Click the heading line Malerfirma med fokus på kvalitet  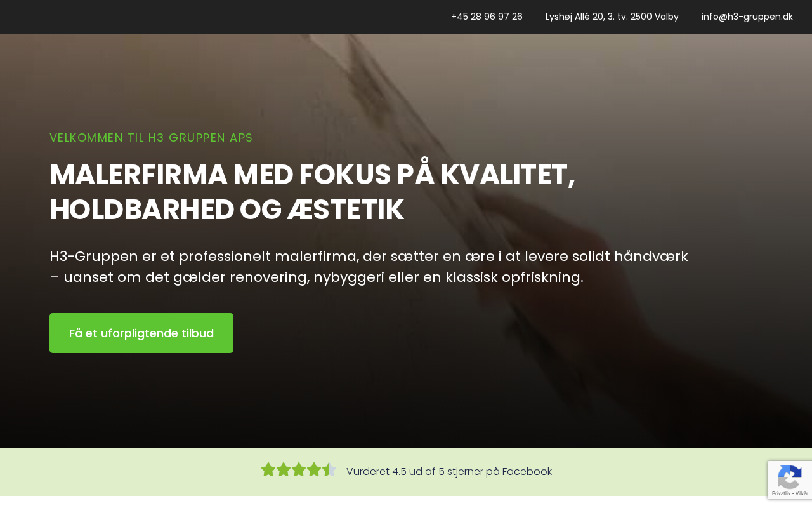click(313, 175)
